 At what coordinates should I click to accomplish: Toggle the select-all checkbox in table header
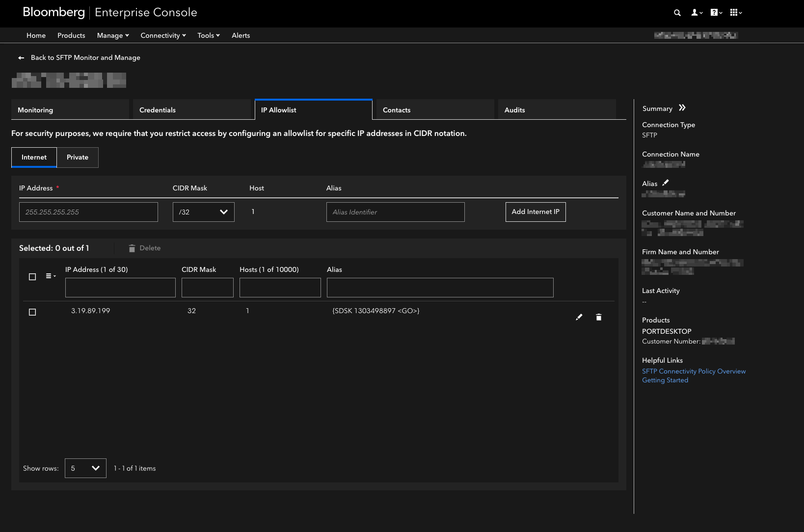[x=32, y=277]
